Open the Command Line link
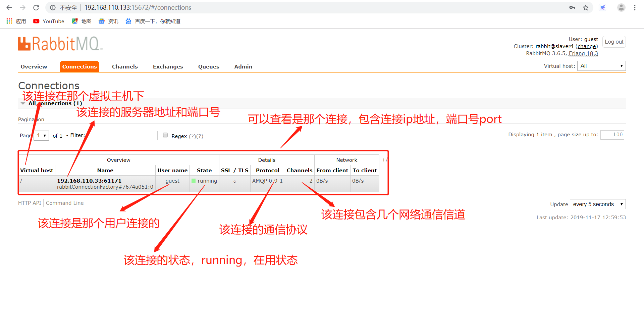This screenshot has width=644, height=331. [x=65, y=203]
